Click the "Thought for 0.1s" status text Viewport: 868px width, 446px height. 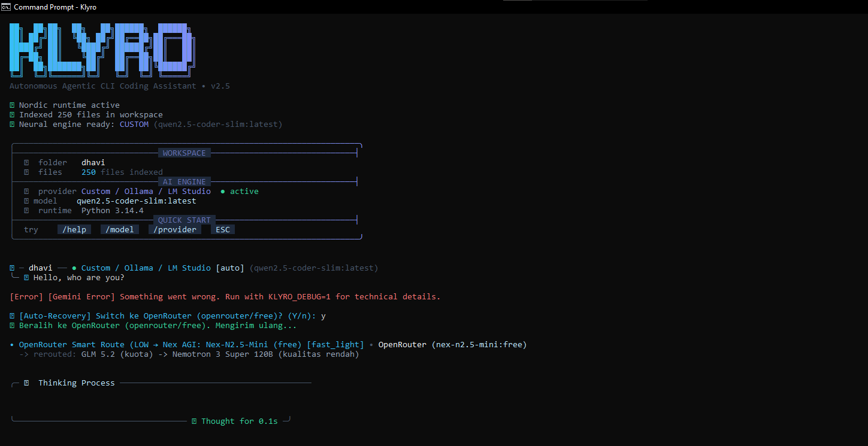[x=240, y=421]
